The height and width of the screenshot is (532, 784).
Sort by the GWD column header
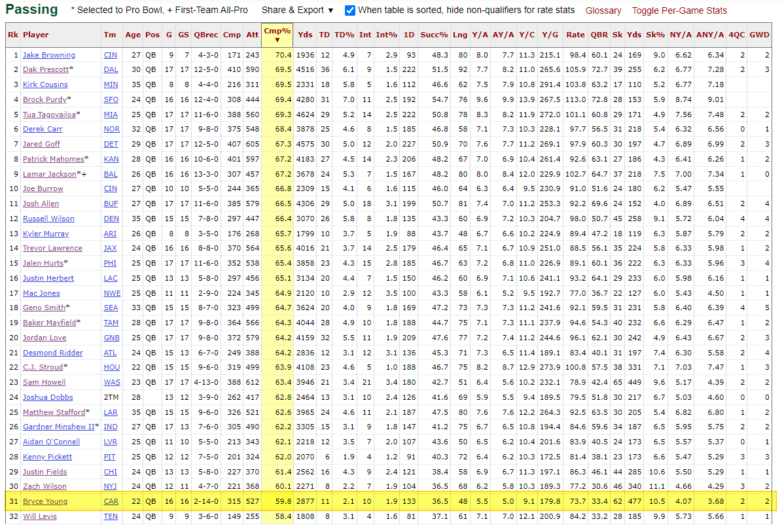(x=760, y=35)
